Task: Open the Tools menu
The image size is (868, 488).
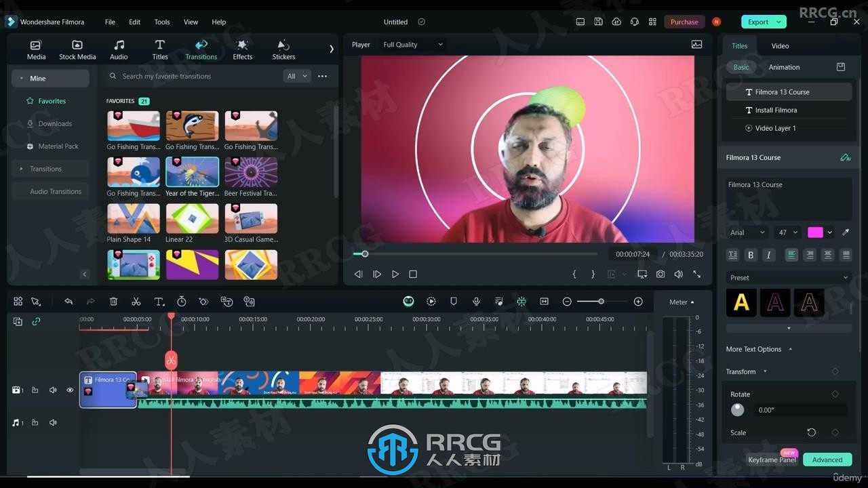Action: click(162, 22)
